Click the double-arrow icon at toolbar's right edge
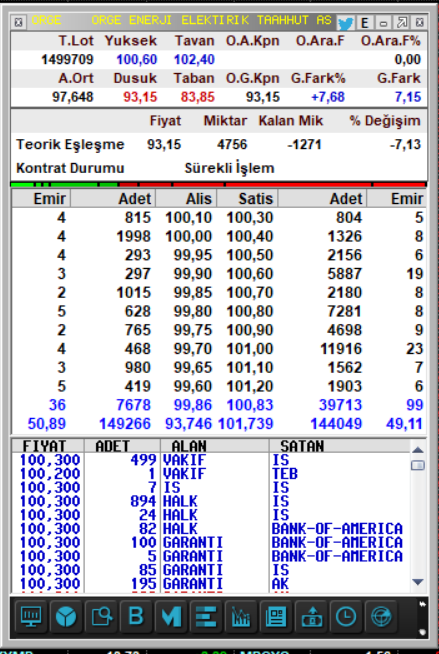This screenshot has height=654, width=439. tap(421, 603)
